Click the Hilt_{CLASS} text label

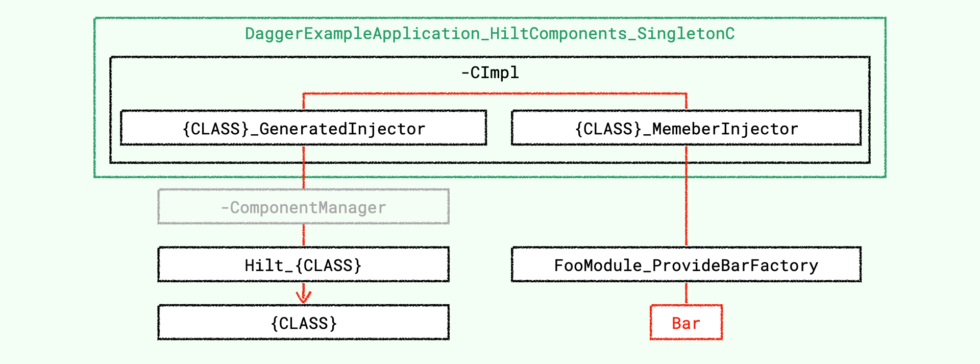[x=303, y=265]
